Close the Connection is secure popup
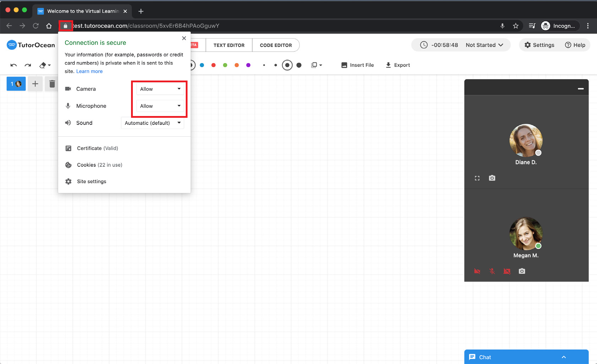Image resolution: width=597 pixels, height=364 pixels. click(184, 38)
